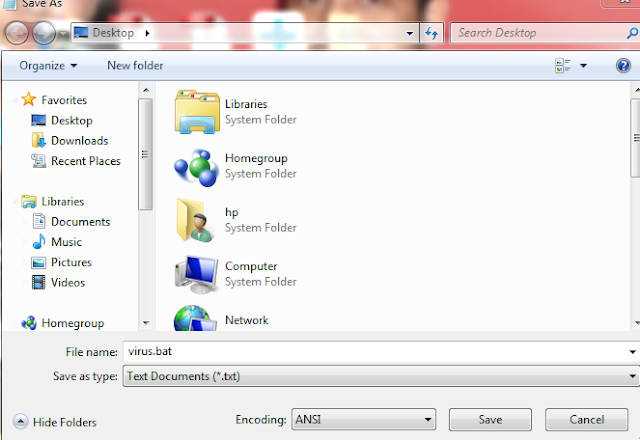
Task: Click the Videos filmstrip icon in sidebar
Action: pos(39,282)
